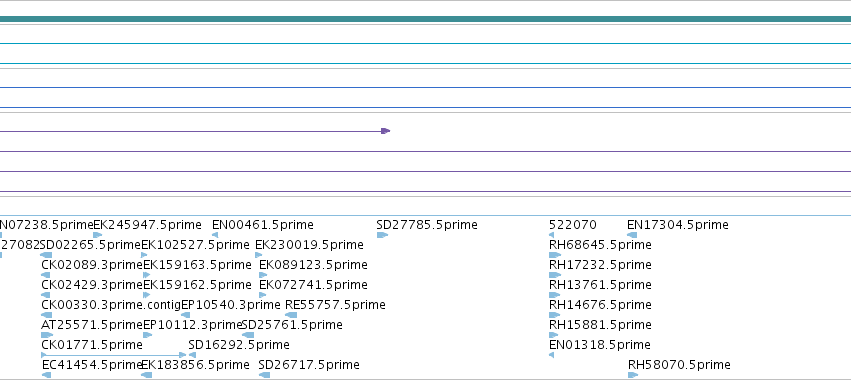Screen dimensions: 851x380
Task: Click the RH14676.5prime label
Action: tap(600, 305)
